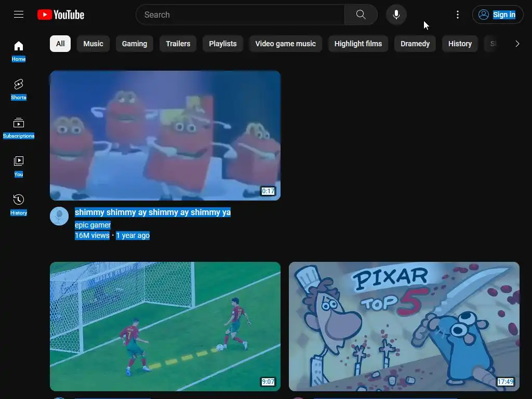Viewport: 532px width, 399px height.
Task: Select the Video game music chip
Action: pyautogui.click(x=286, y=44)
